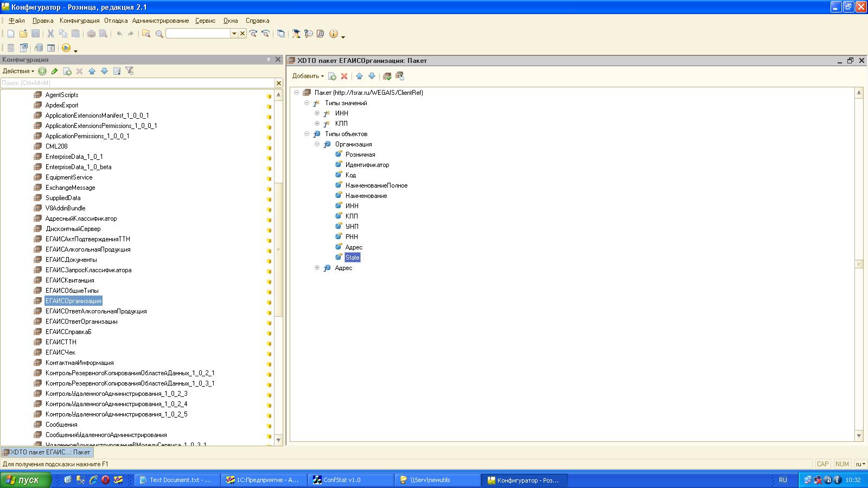The height and width of the screenshot is (488, 868).
Task: Start debugging with the yellow play icon
Action: 66,48
